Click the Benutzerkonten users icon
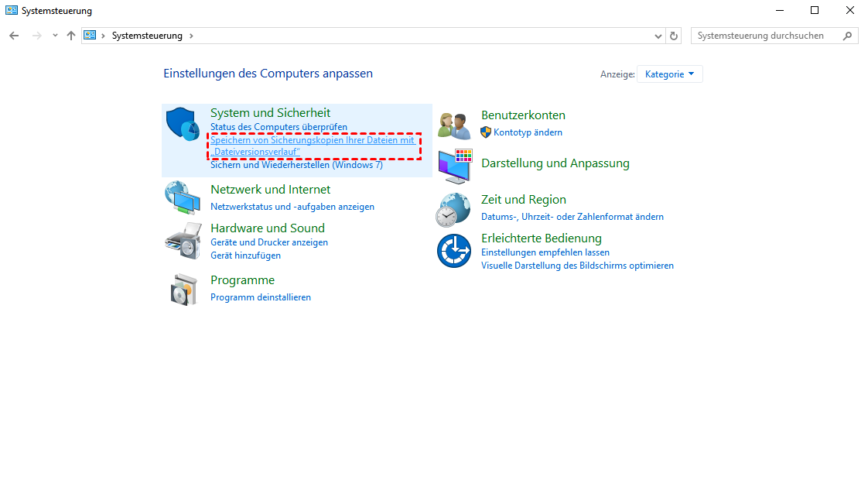The height and width of the screenshot is (487, 868). point(454,124)
